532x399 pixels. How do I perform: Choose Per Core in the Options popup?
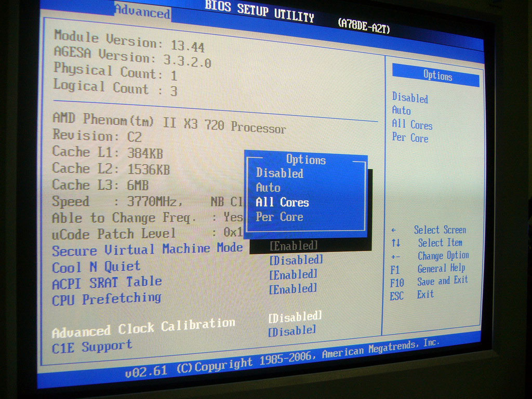coord(280,217)
